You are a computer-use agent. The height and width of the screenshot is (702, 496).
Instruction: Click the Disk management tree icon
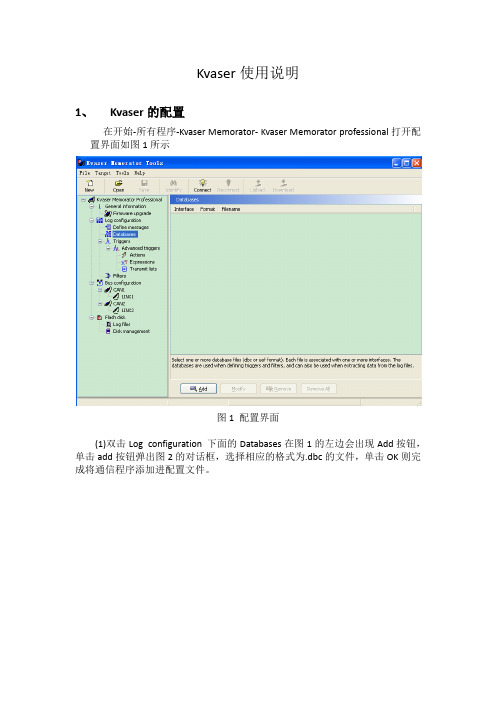pyautogui.click(x=108, y=331)
